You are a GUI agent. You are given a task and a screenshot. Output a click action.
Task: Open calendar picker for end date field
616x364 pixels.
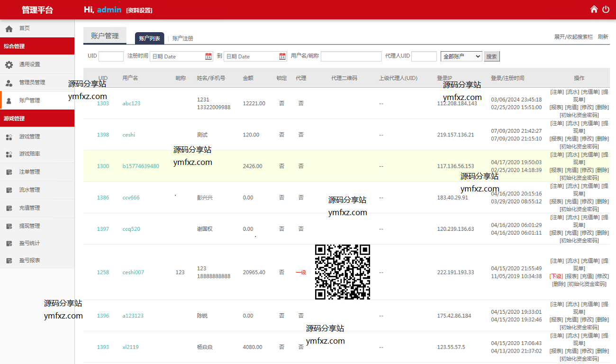click(x=282, y=56)
